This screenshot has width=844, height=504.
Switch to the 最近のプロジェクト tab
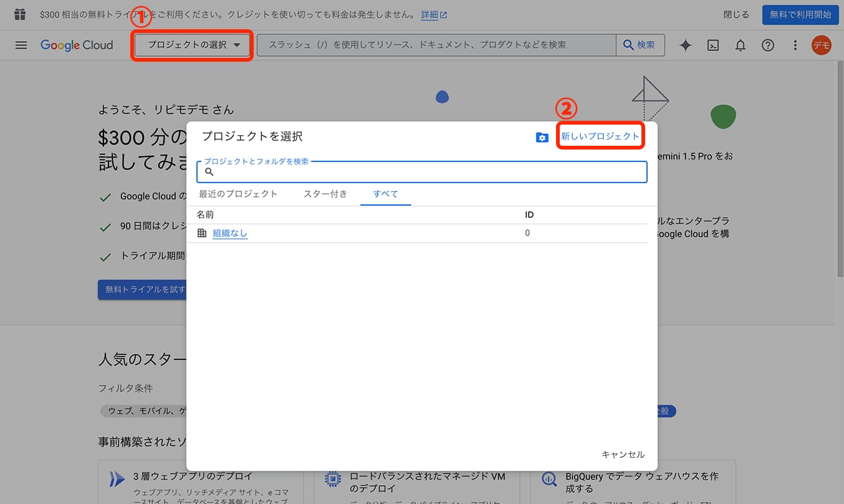[x=238, y=194]
